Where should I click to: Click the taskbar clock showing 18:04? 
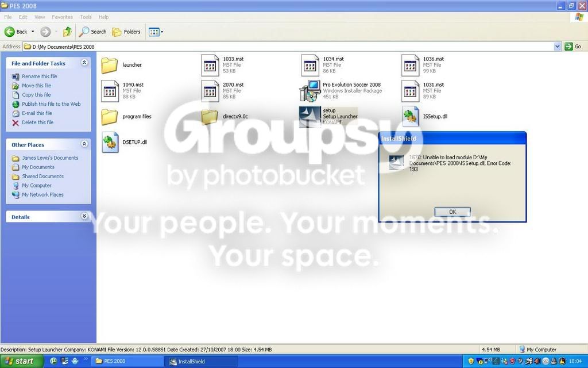[x=575, y=361]
